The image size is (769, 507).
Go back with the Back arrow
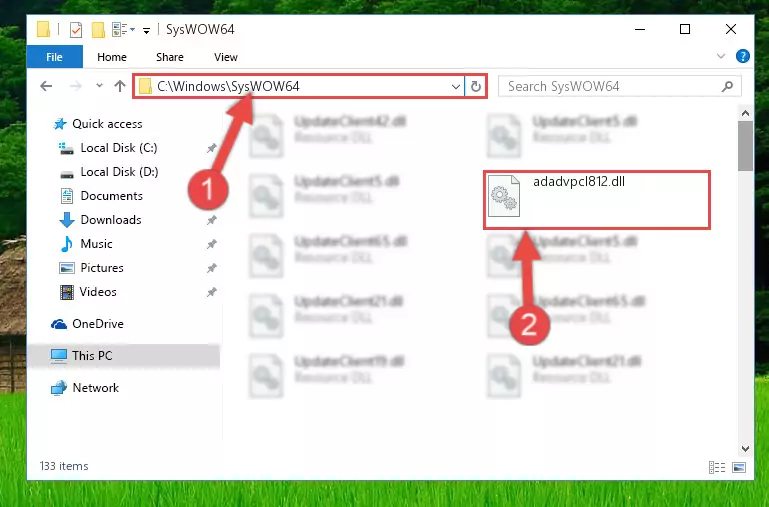pos(46,86)
